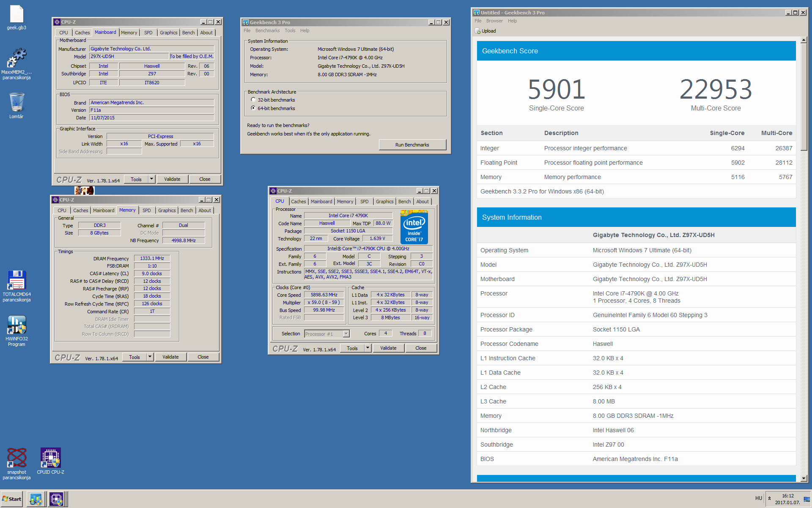Click the tray monitor/network icon
The height and width of the screenshot is (508, 812).
point(807,499)
